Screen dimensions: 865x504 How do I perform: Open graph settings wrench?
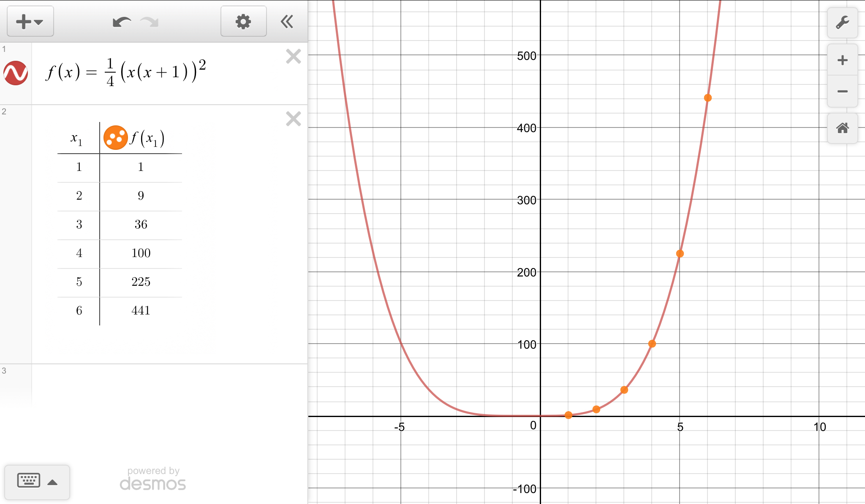point(842,22)
